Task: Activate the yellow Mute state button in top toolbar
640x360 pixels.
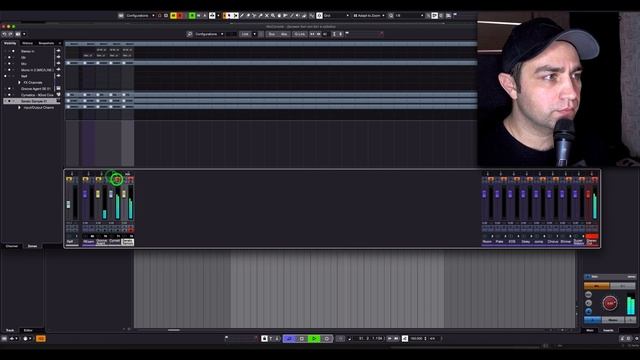Action: 173,16
